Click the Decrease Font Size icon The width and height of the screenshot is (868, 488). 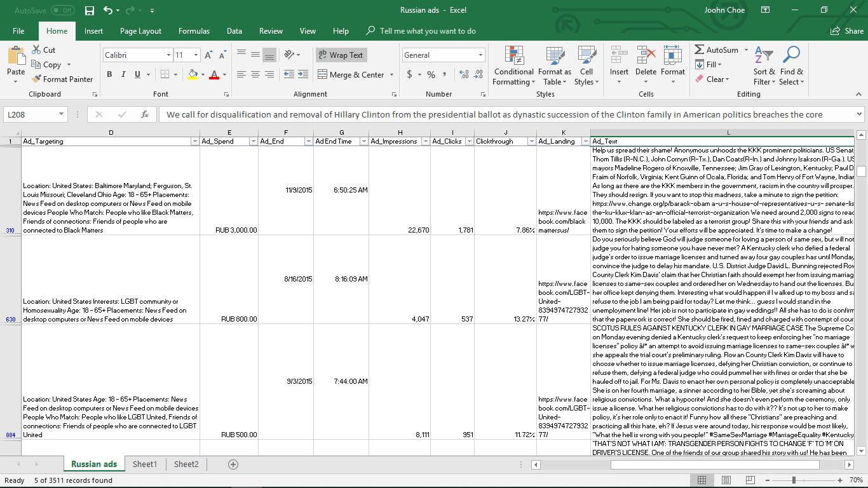coord(222,55)
